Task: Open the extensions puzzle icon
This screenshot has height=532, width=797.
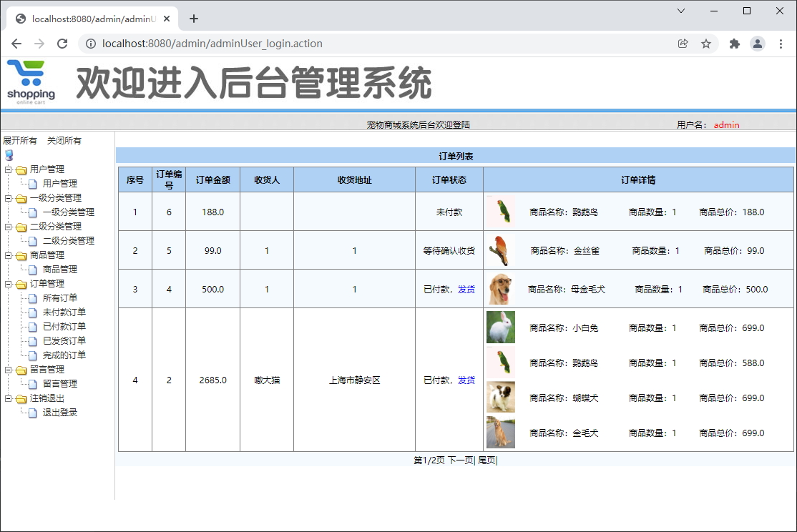Action: pyautogui.click(x=735, y=44)
